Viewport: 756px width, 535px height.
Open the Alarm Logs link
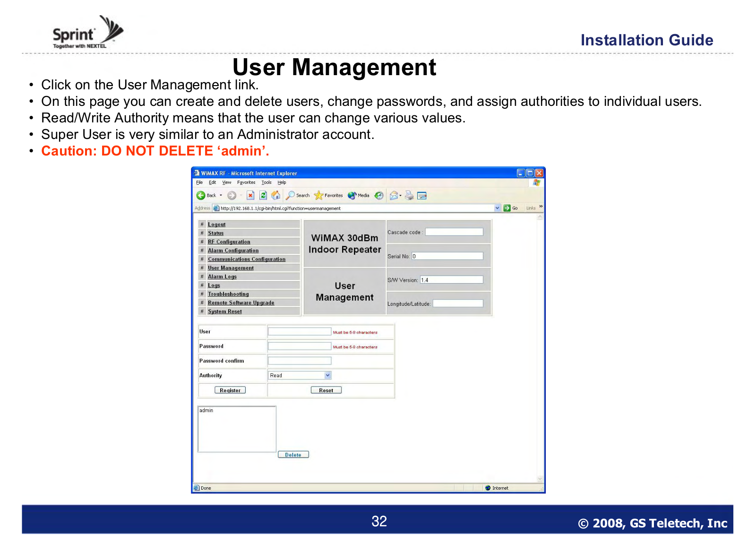[x=222, y=276]
